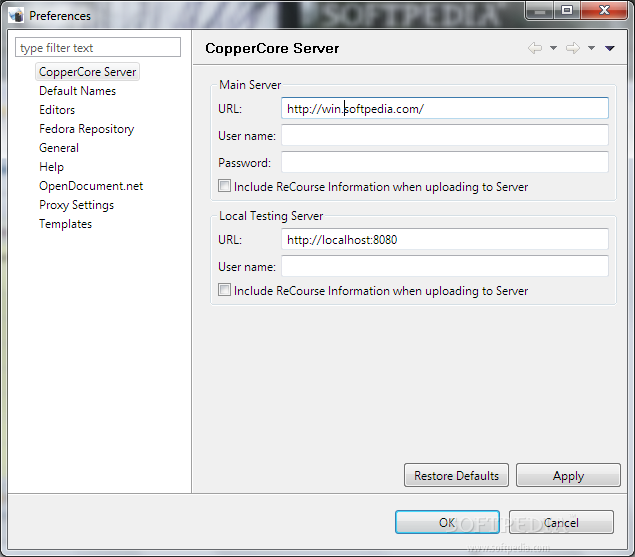Select Fedora Repository in the tree
The height and width of the screenshot is (557, 635).
87,129
